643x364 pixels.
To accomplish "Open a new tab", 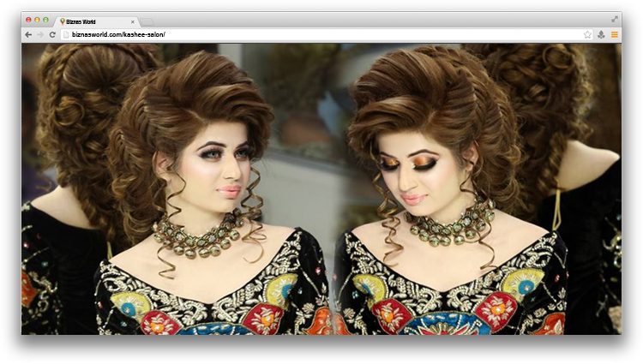I will [x=147, y=21].
